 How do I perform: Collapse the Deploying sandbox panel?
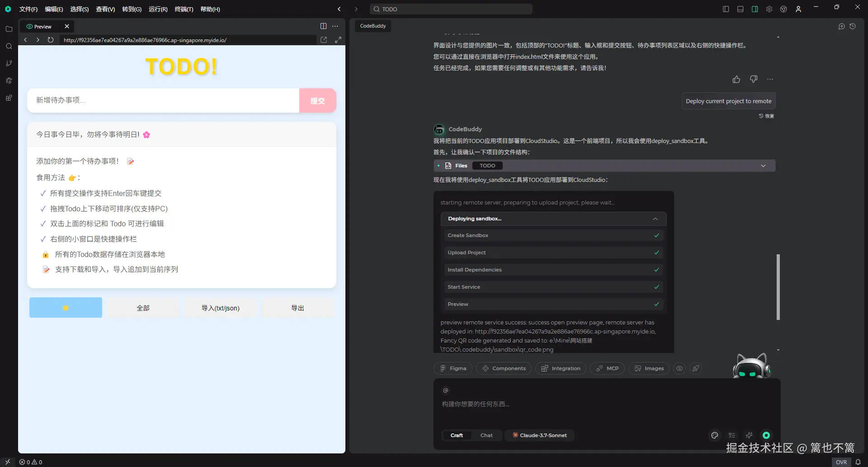click(655, 219)
